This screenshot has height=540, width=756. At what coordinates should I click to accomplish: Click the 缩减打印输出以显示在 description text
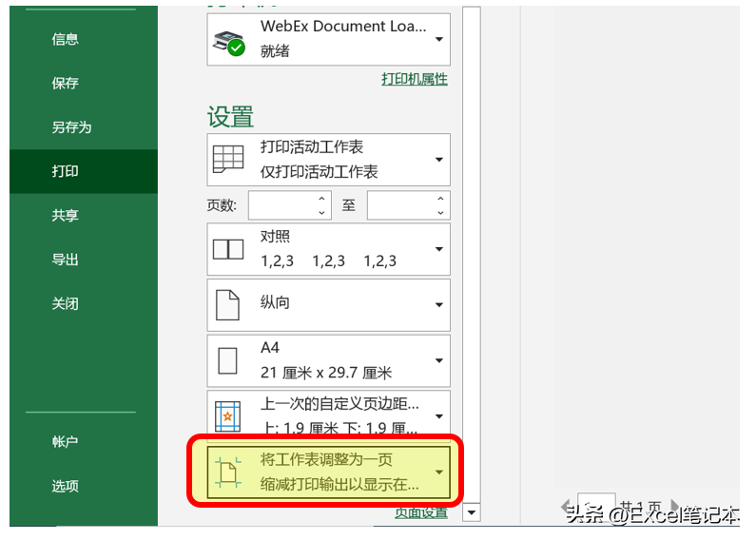pos(339,484)
